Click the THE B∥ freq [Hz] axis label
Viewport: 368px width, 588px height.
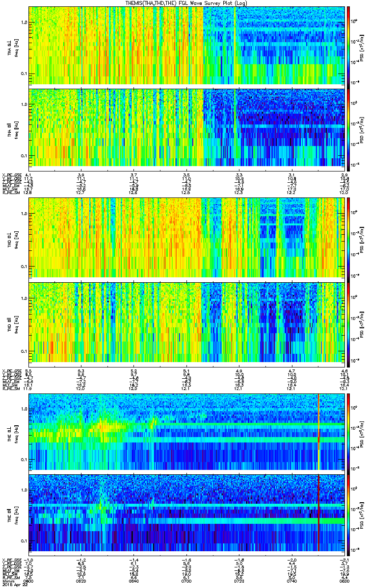click(x=16, y=514)
